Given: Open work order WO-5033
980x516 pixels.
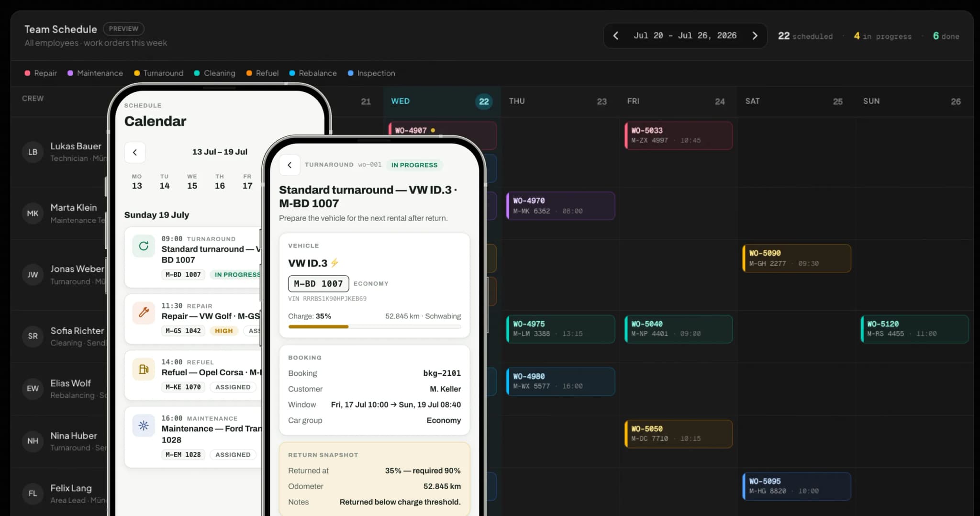Looking at the screenshot, I should (679, 135).
